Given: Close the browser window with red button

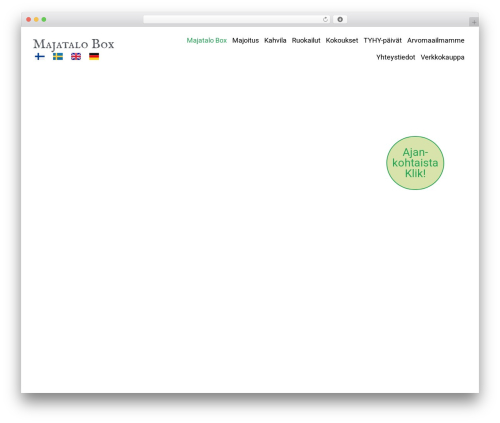Looking at the screenshot, I should click(x=29, y=20).
